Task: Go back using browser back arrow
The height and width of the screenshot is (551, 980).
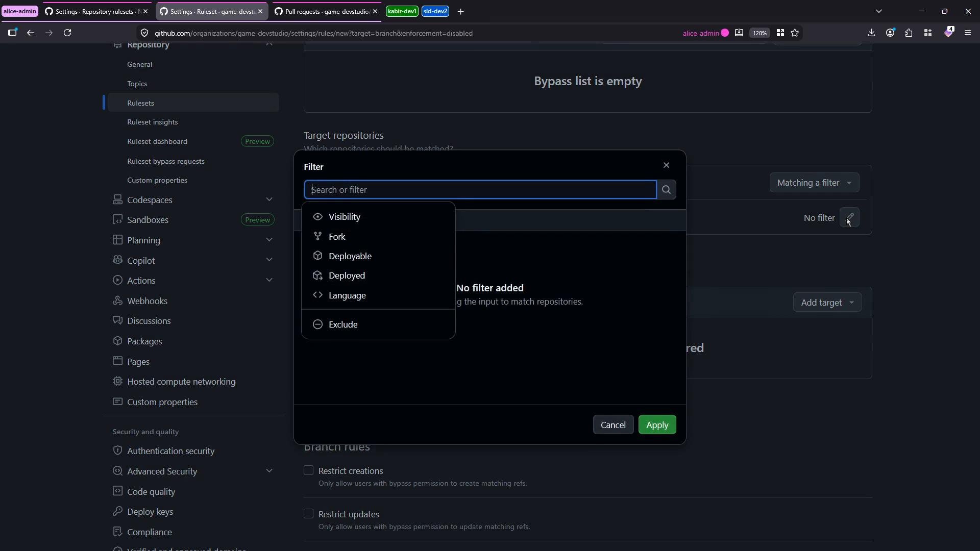Action: [x=31, y=33]
